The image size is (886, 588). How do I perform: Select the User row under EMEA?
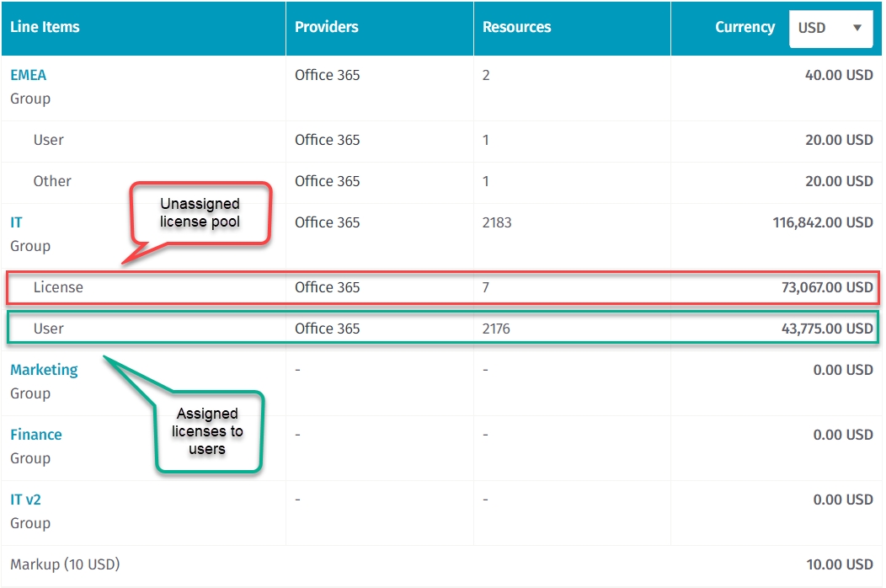(x=48, y=140)
